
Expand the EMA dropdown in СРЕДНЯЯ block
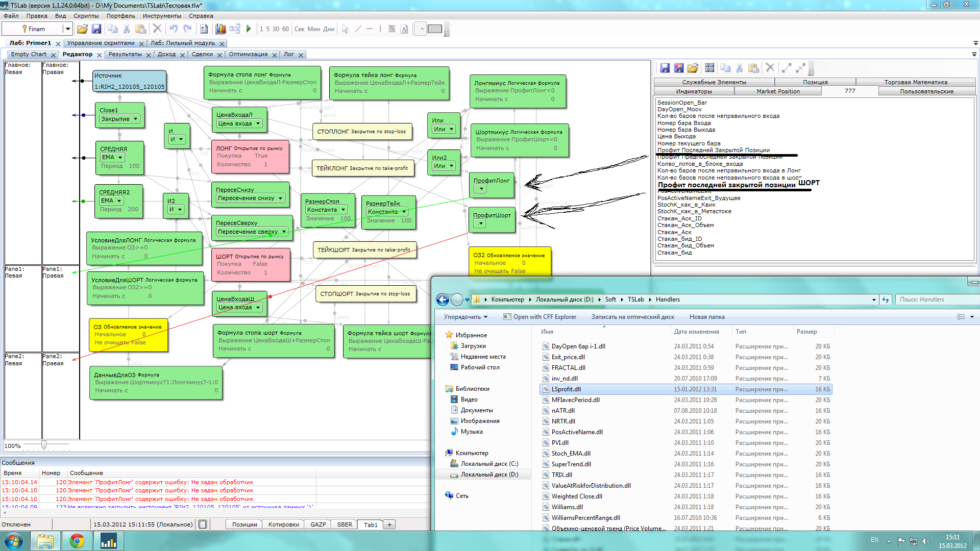click(x=120, y=157)
